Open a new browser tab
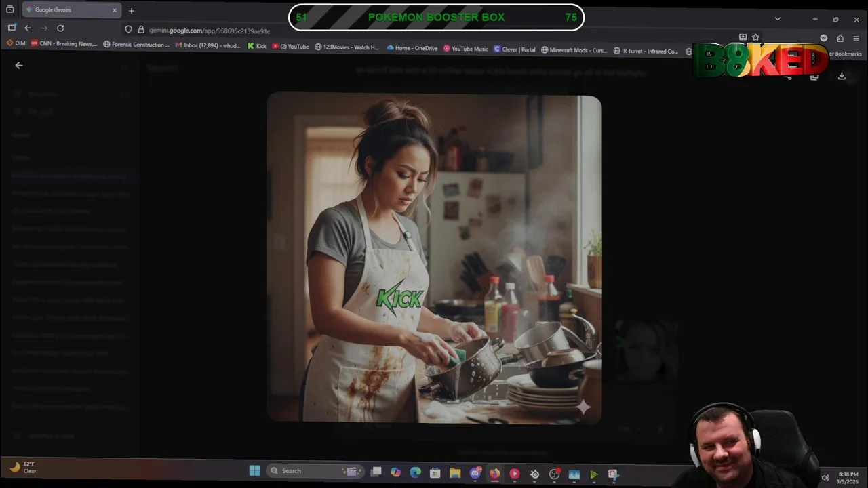Image resolution: width=868 pixels, height=488 pixels. click(132, 10)
